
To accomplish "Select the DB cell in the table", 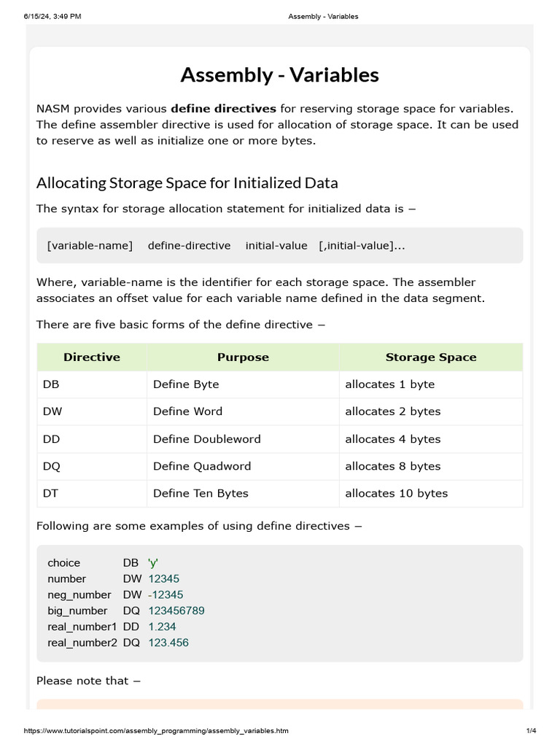I will click(51, 384).
